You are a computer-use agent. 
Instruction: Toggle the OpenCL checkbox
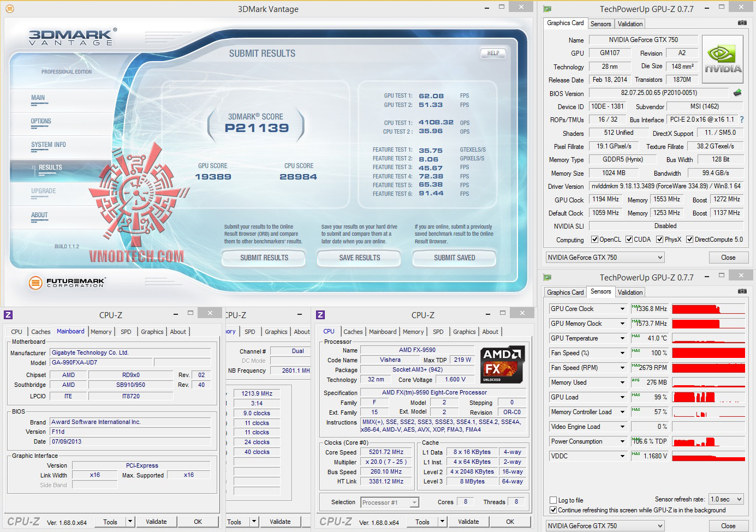tap(595, 240)
